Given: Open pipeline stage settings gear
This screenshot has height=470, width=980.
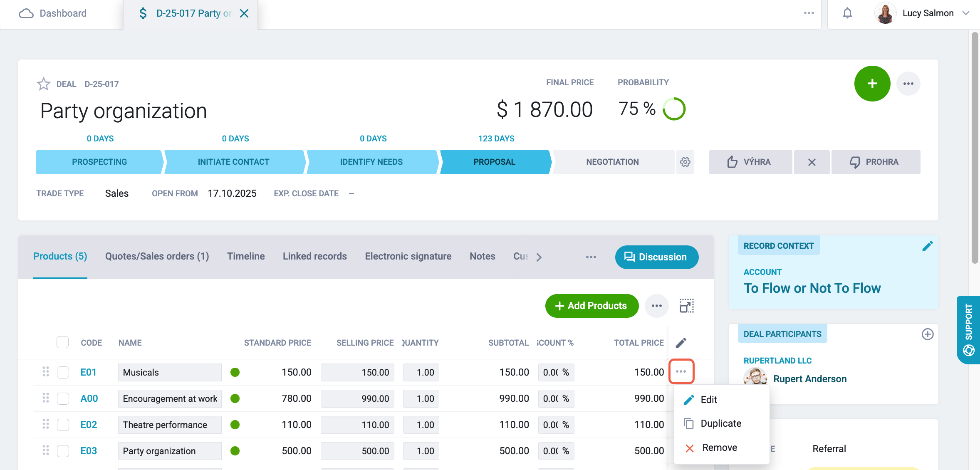Looking at the screenshot, I should 685,162.
